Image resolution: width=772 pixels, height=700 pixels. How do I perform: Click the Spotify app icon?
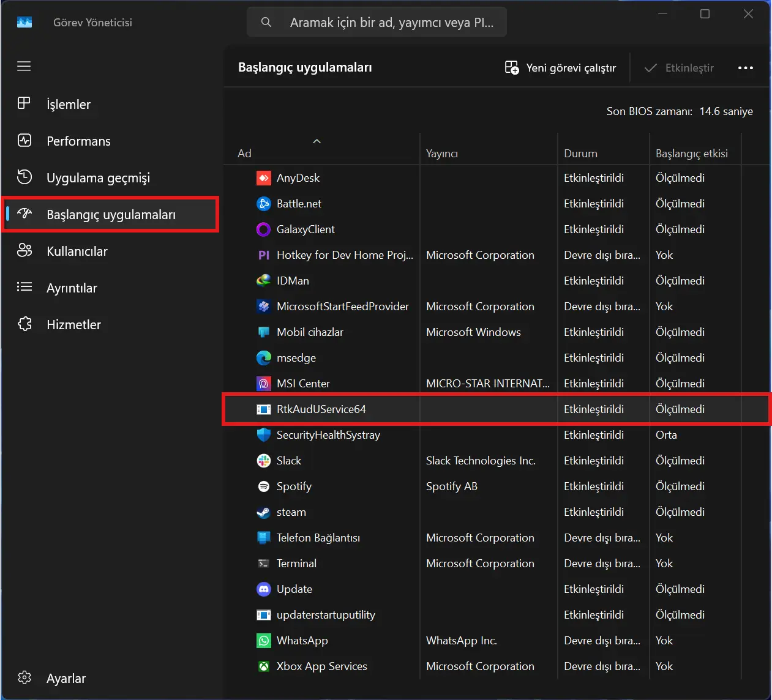click(263, 486)
